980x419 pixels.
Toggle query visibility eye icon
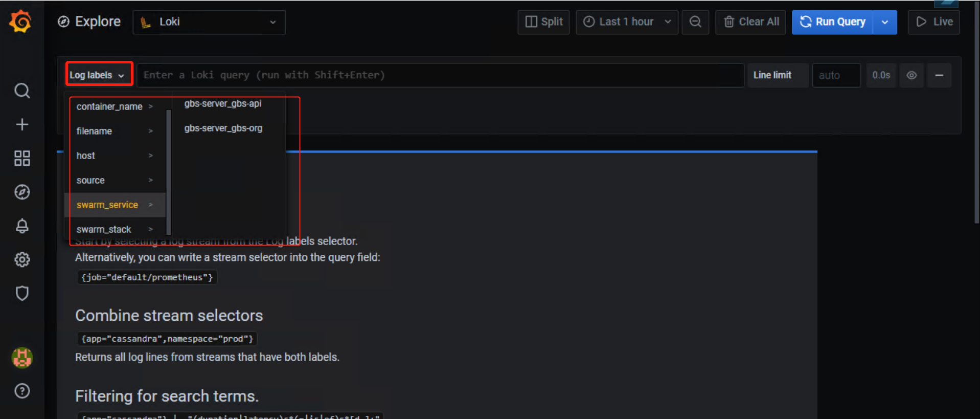[911, 76]
